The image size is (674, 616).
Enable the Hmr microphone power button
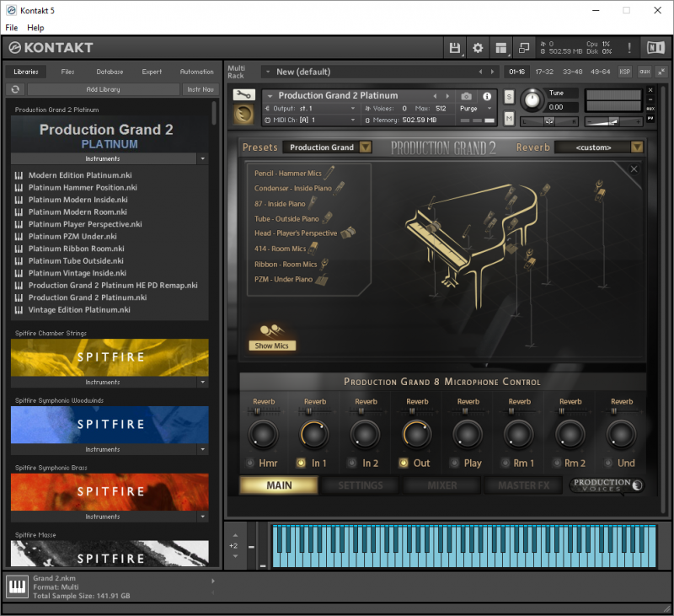tap(249, 463)
